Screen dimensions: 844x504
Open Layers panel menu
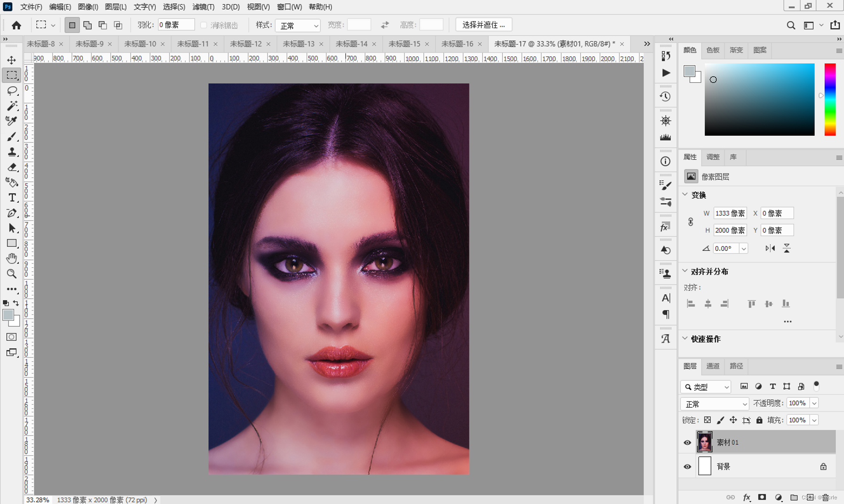(x=839, y=366)
